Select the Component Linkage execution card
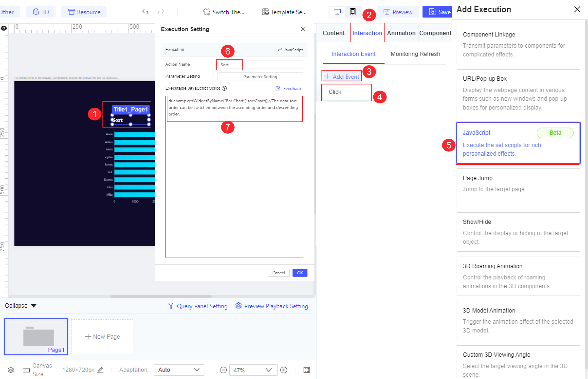Viewport: 588px width, 379px height. (518, 45)
